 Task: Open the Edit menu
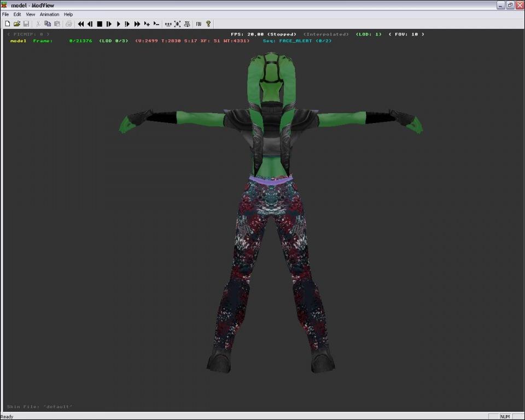coord(17,14)
